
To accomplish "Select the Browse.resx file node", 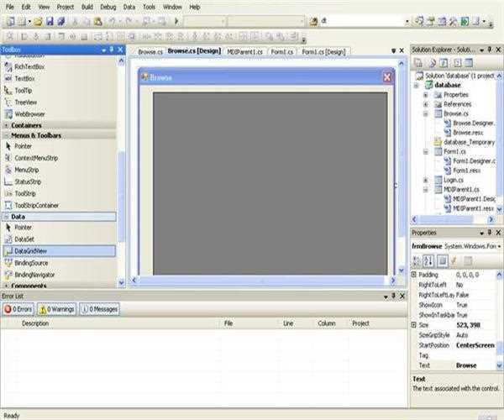I will coord(468,133).
